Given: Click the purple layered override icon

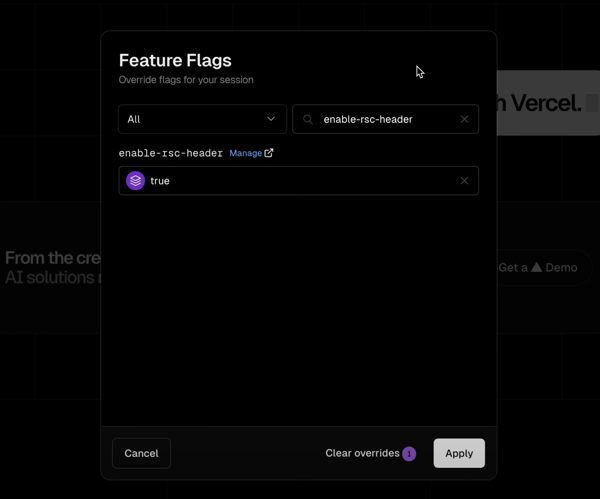Looking at the screenshot, I should (x=135, y=181).
